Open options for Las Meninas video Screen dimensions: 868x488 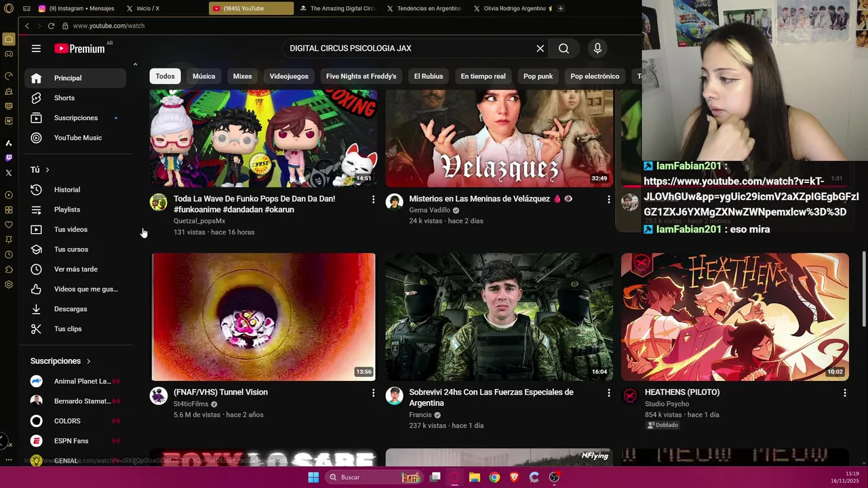click(608, 199)
